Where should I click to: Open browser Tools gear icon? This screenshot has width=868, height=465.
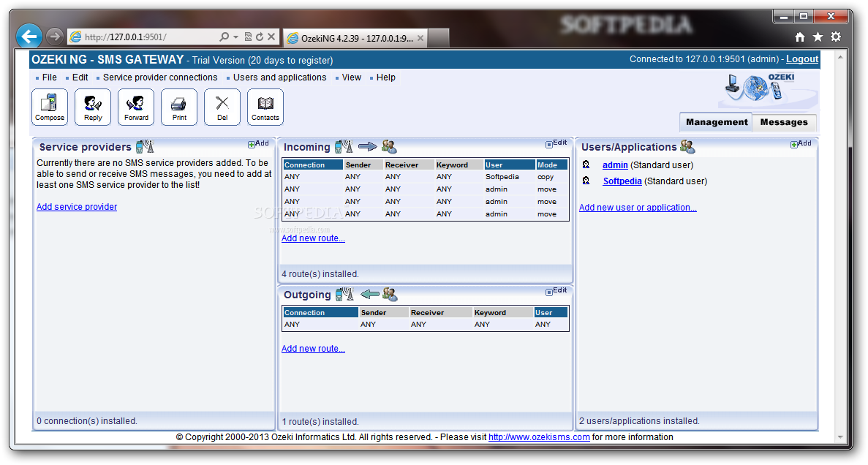(x=836, y=37)
